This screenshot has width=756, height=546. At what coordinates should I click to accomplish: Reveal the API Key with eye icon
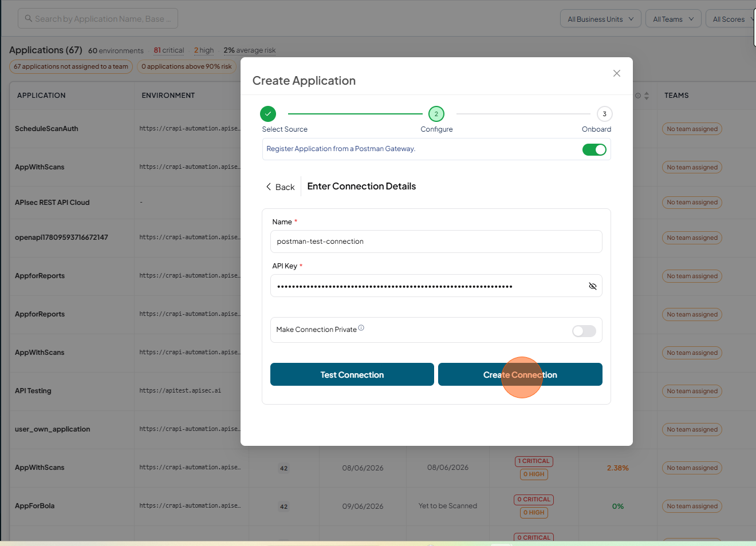click(593, 286)
